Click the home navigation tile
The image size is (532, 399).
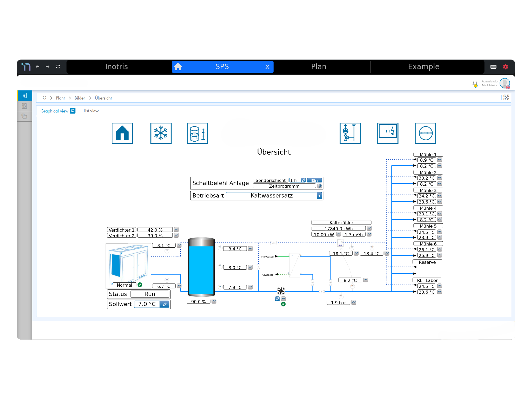122,133
